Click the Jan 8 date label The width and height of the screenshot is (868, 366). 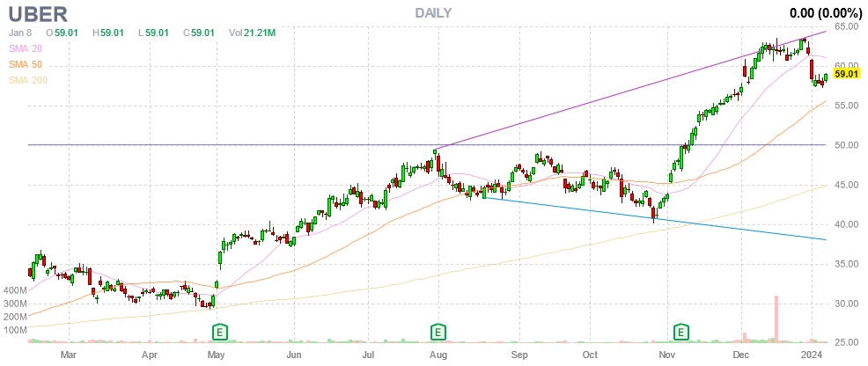click(x=20, y=33)
